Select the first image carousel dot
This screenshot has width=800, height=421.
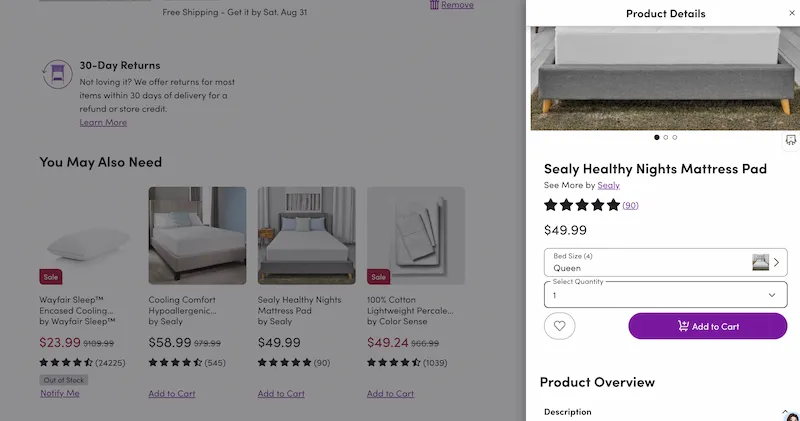(x=657, y=137)
